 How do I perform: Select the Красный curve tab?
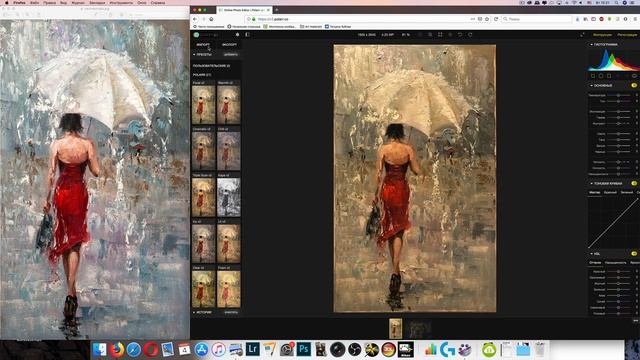610,192
